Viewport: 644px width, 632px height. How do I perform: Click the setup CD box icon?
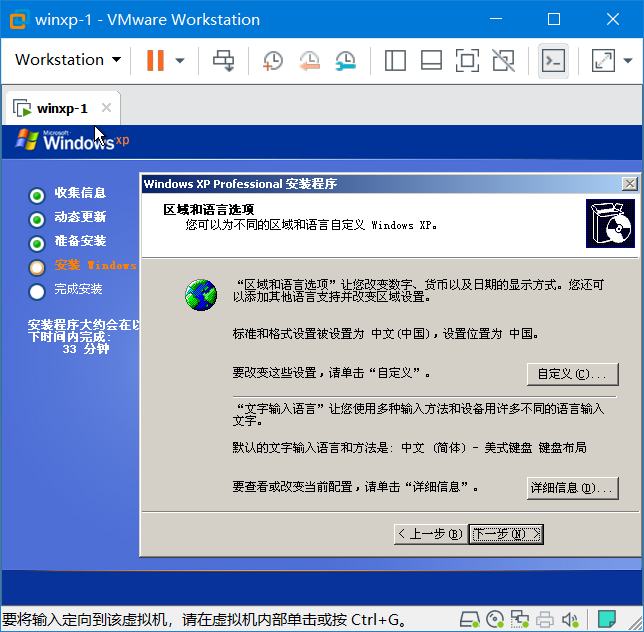[610, 223]
